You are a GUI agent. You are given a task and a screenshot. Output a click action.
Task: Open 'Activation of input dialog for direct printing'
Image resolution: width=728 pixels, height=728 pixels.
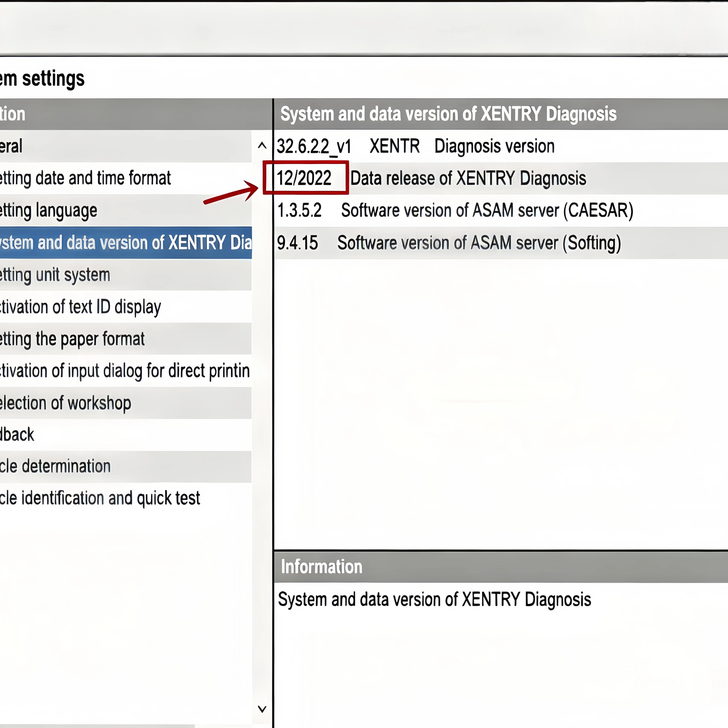coord(125,371)
